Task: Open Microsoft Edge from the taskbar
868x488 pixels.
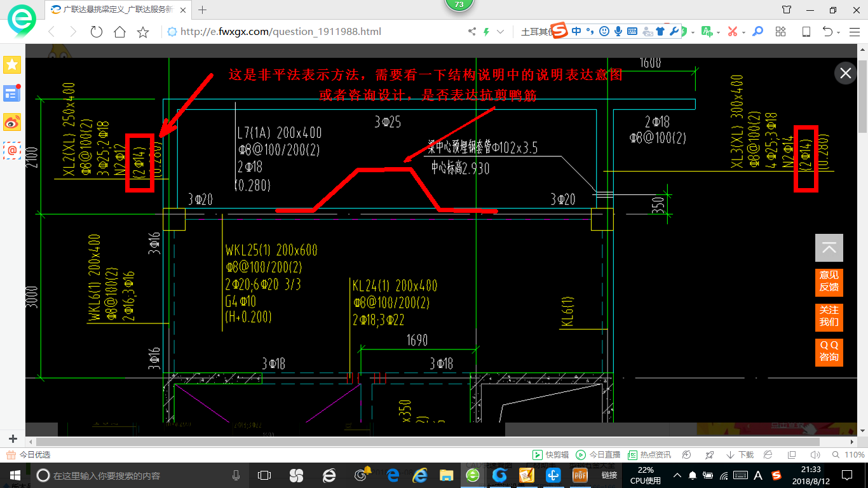Action: coord(393,475)
